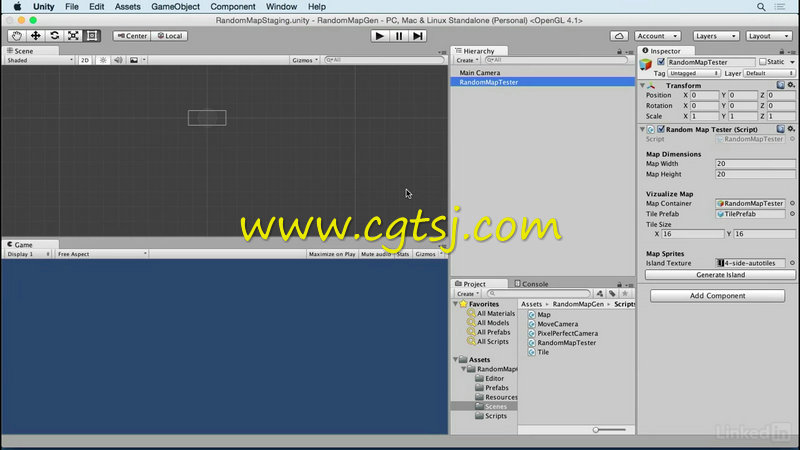Adjust the Project icon size slider
800x450 pixels.
tap(595, 430)
